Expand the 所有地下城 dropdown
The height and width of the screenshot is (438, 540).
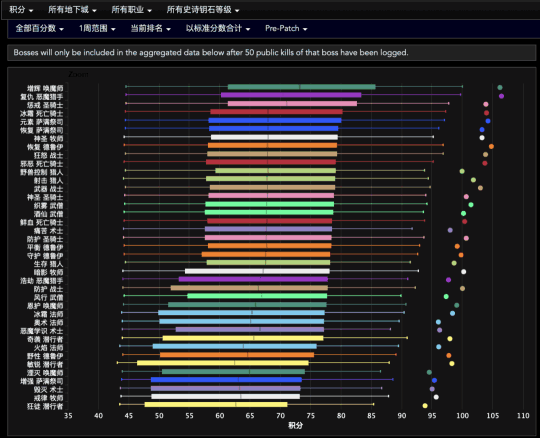72,10
